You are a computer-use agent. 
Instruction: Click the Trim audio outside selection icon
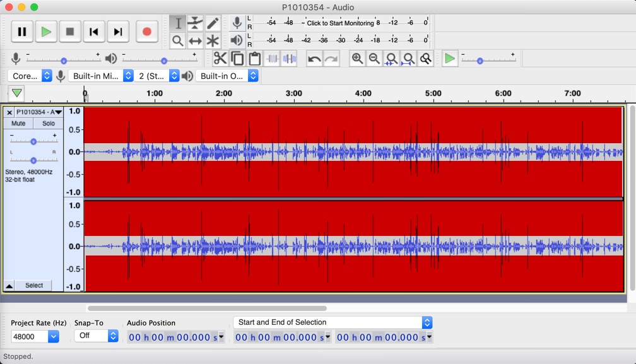click(272, 59)
